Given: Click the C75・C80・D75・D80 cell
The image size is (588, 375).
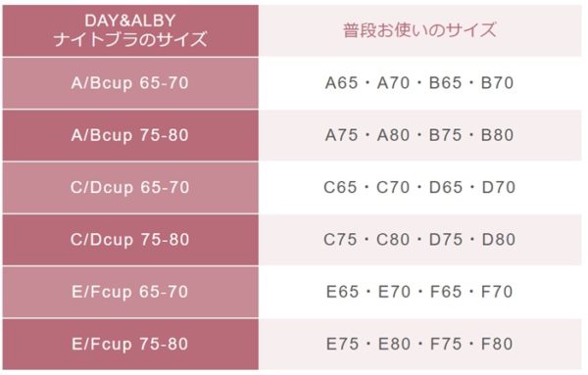Looking at the screenshot, I should [x=420, y=240].
